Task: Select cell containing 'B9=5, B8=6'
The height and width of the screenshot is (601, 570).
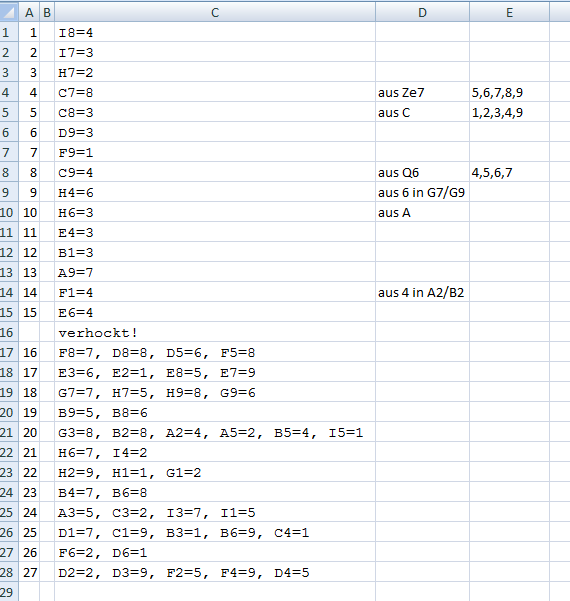Action: pos(215,412)
